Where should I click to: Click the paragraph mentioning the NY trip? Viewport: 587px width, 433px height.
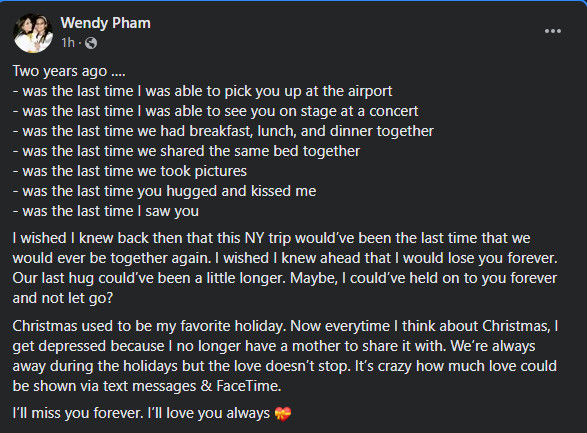click(x=285, y=268)
